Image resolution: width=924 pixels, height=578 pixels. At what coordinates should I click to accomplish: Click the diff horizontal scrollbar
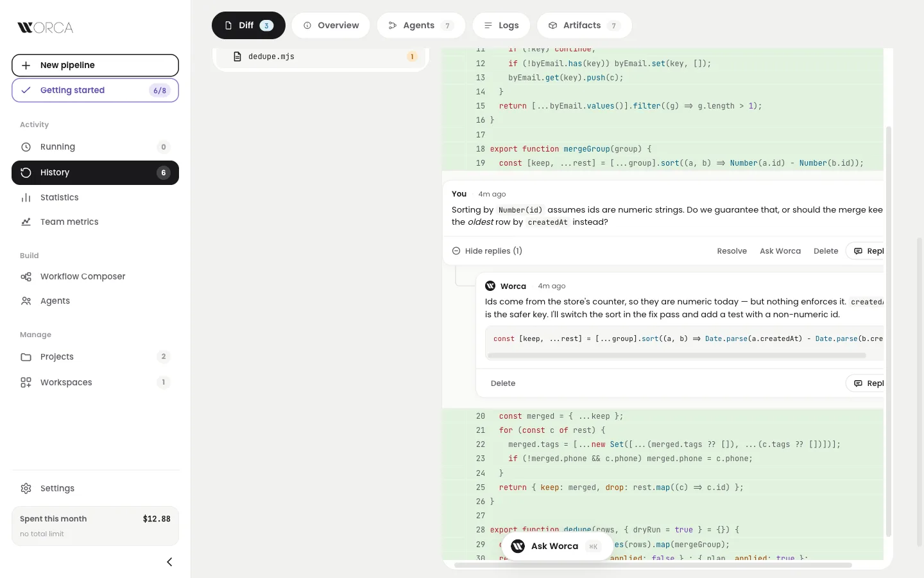[x=653, y=566]
